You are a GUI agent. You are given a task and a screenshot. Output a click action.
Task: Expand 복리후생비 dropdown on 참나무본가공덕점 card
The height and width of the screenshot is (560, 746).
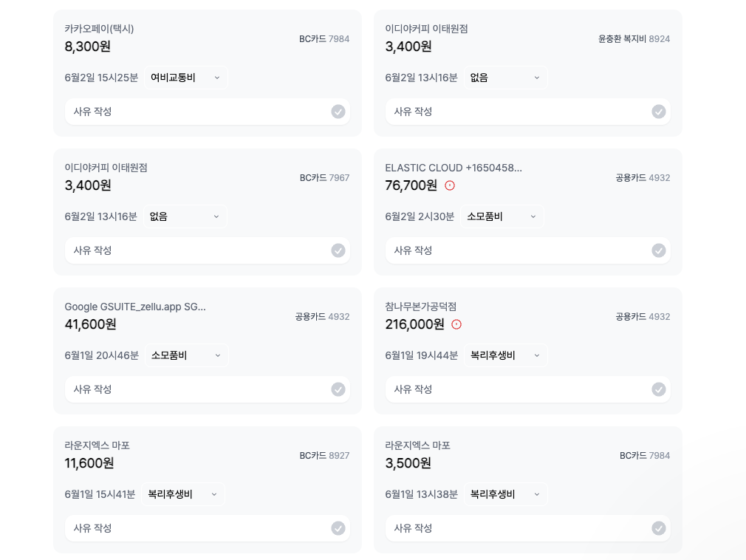click(x=505, y=355)
